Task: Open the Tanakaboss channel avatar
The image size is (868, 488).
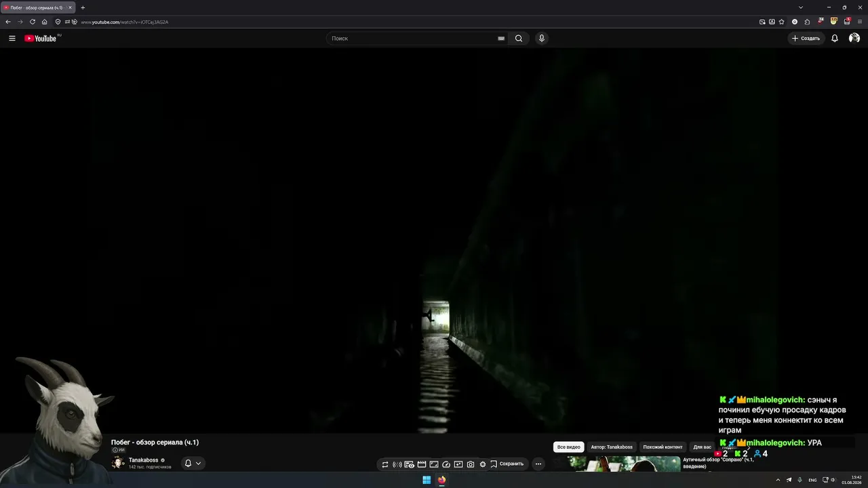Action: coord(118,463)
